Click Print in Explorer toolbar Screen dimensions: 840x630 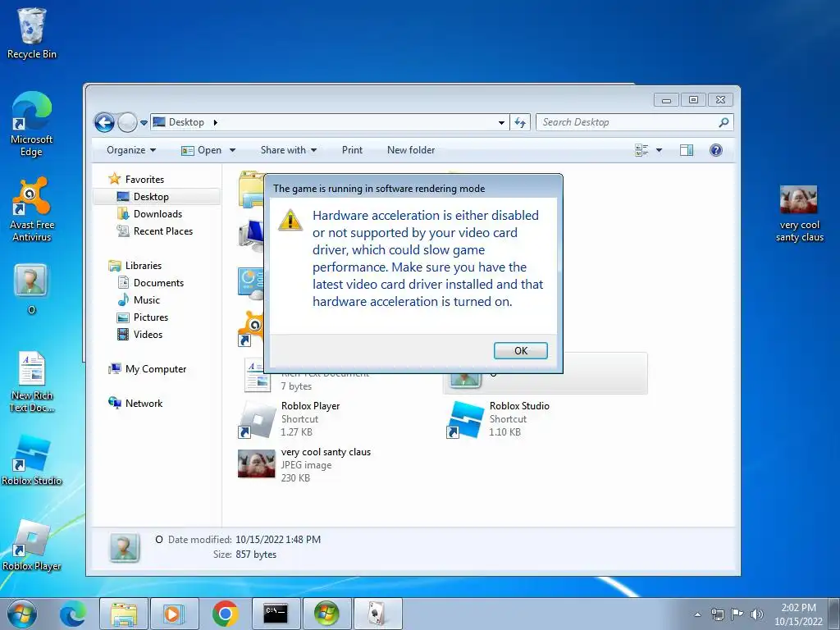(x=352, y=151)
